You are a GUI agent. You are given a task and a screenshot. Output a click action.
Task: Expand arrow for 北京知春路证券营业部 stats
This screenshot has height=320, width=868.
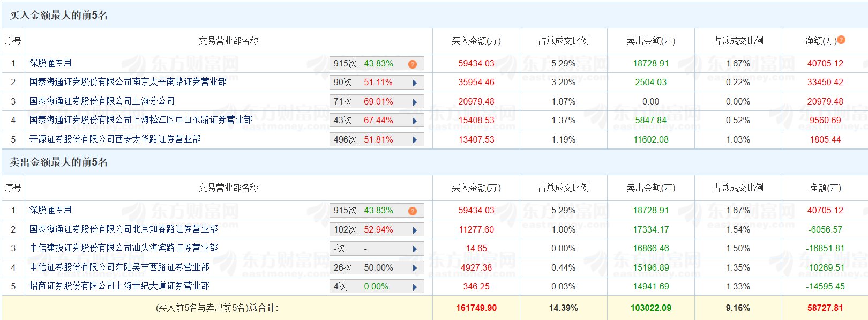[415, 230]
